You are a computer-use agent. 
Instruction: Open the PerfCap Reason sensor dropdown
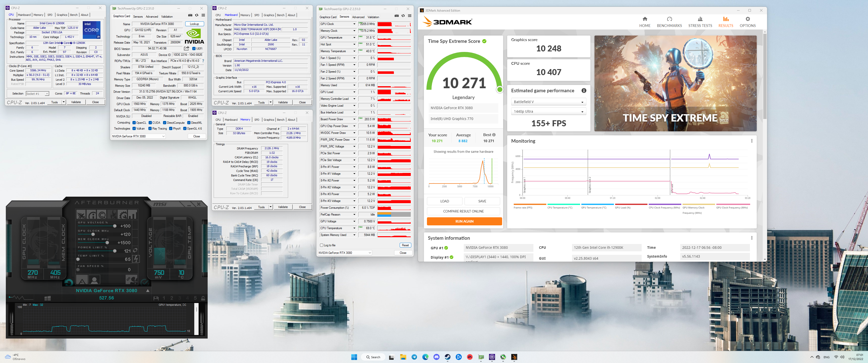pos(354,215)
